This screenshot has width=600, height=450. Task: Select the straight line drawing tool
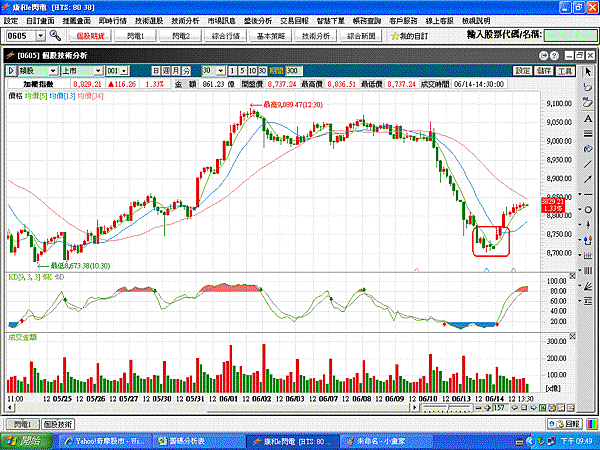click(x=588, y=164)
